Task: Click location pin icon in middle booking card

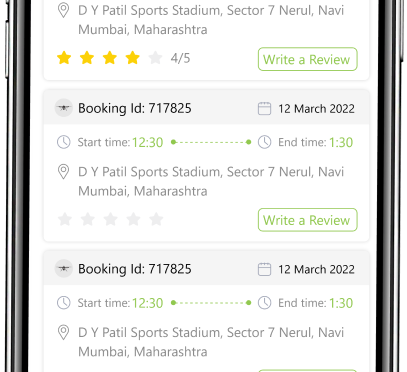Action: tap(63, 172)
